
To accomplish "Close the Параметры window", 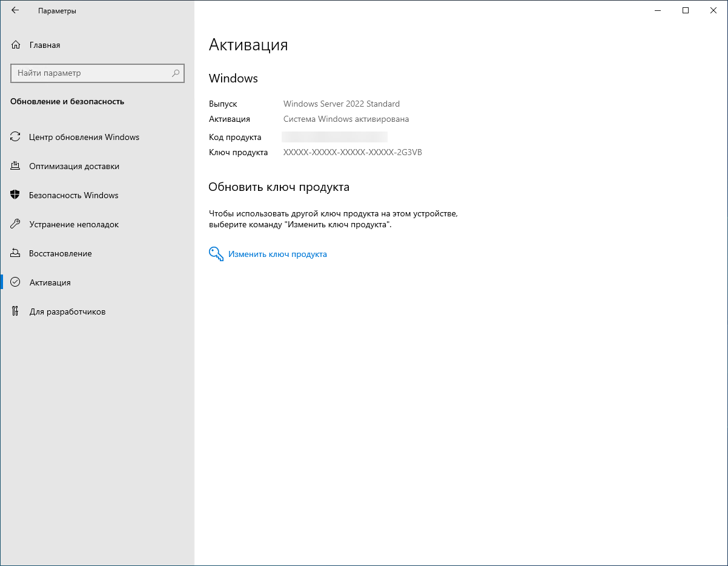I will (x=713, y=10).
